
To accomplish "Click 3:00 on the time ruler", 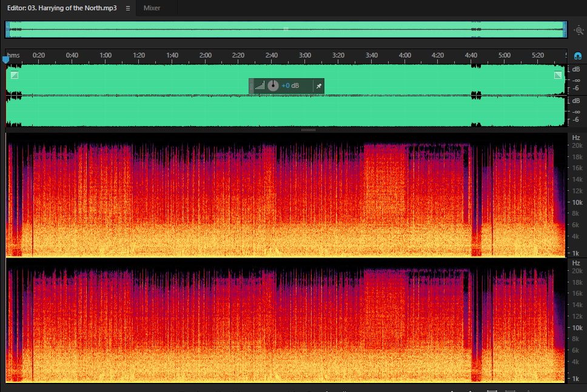I will [x=305, y=55].
